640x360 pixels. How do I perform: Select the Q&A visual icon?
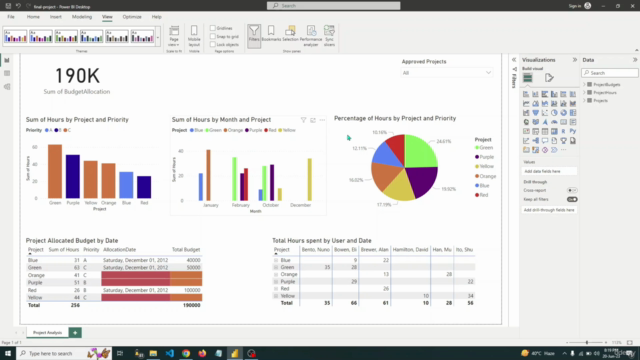tap(544, 141)
